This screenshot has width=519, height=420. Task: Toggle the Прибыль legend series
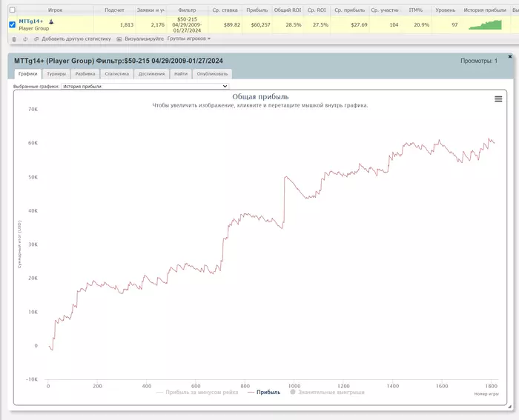coord(264,392)
